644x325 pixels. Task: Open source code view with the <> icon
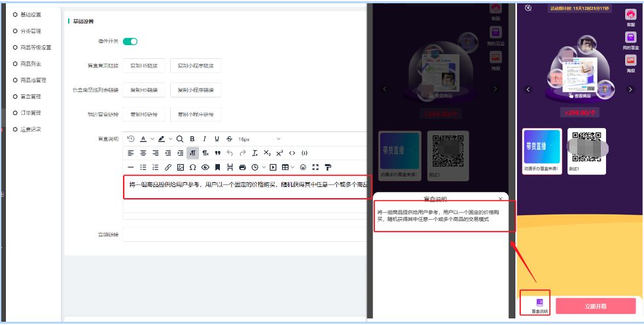point(292,153)
